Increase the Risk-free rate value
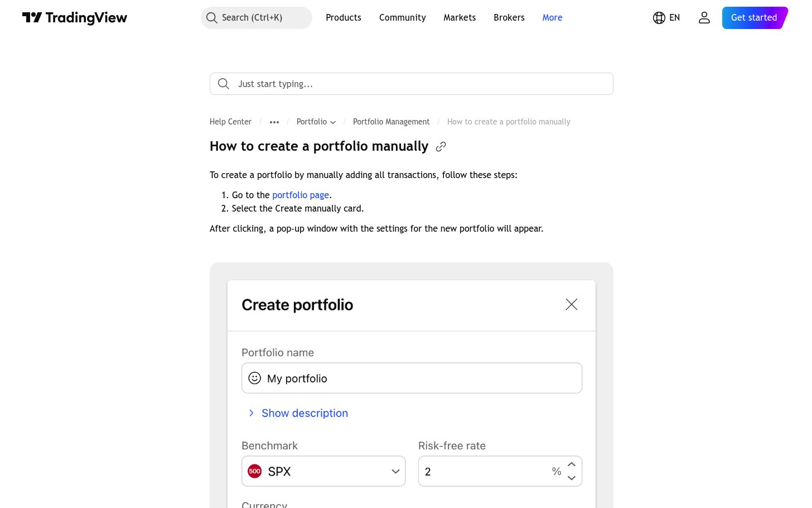The height and width of the screenshot is (508, 812). click(572, 464)
